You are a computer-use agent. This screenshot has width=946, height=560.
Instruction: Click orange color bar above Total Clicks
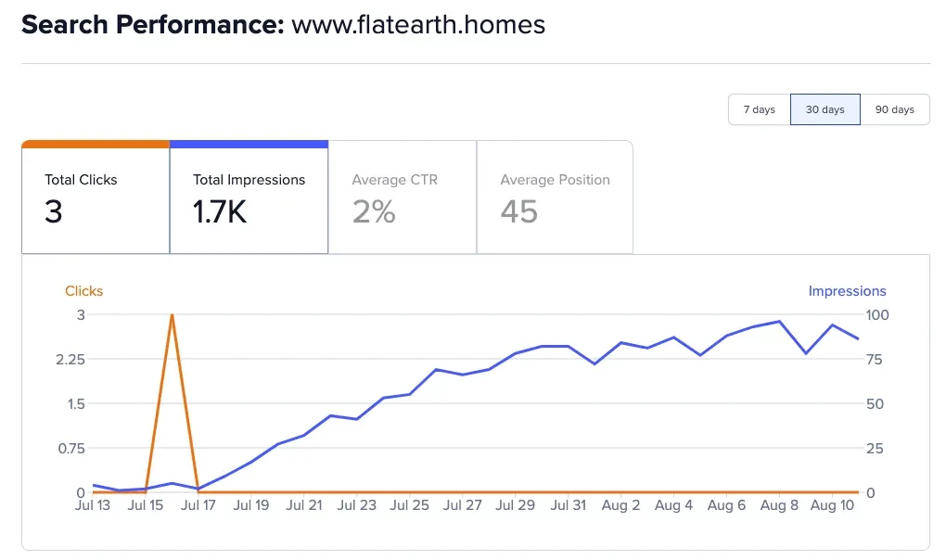point(96,144)
